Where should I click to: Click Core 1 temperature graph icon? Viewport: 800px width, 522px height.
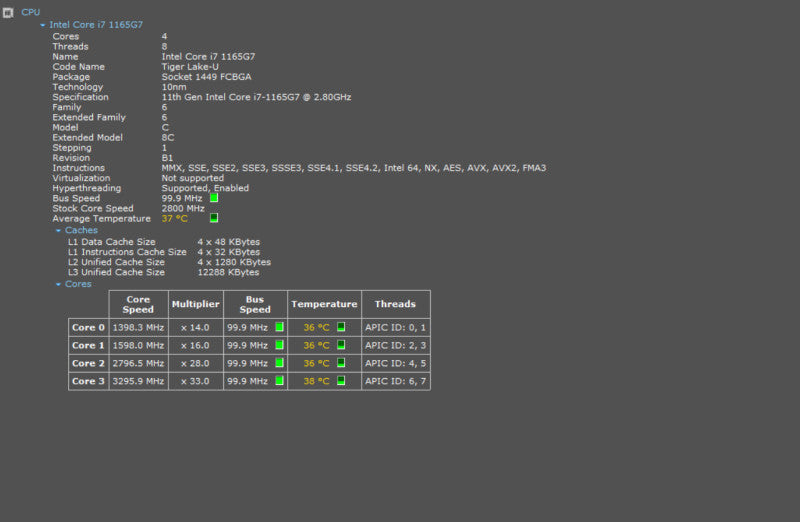coord(341,345)
